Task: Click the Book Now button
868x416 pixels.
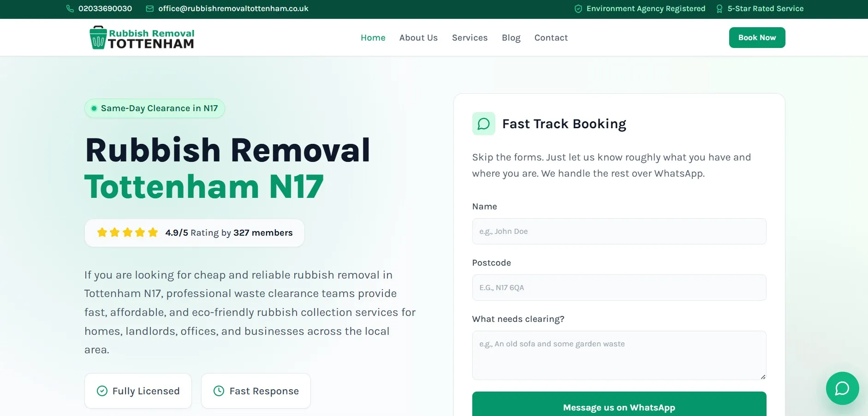Action: point(757,37)
